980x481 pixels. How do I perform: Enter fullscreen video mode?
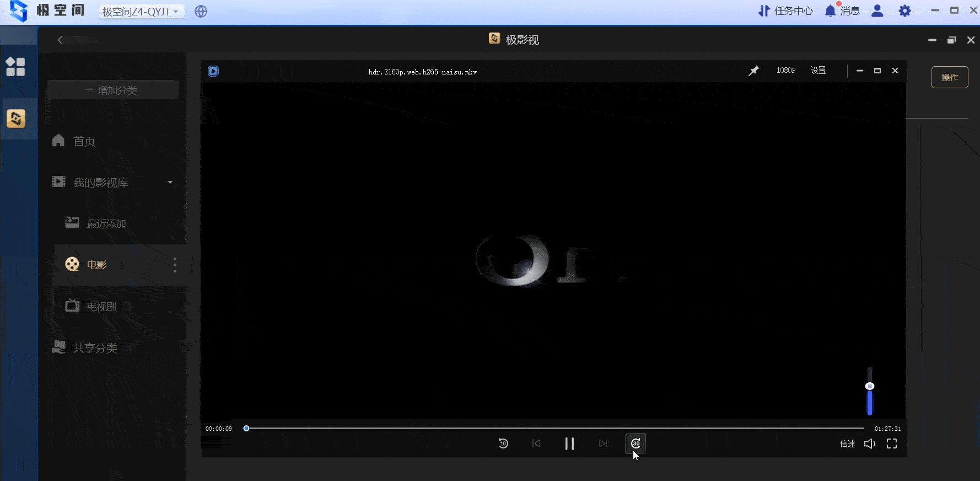891,443
